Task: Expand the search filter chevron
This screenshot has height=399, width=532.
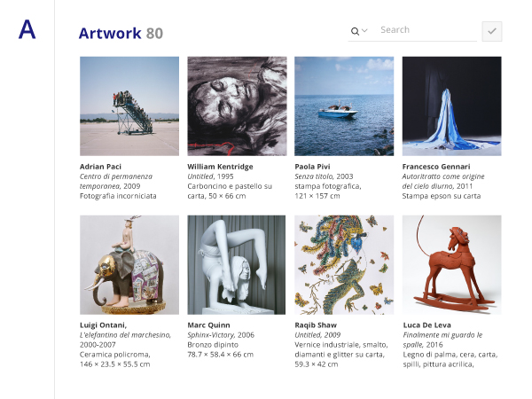Action: [x=364, y=30]
